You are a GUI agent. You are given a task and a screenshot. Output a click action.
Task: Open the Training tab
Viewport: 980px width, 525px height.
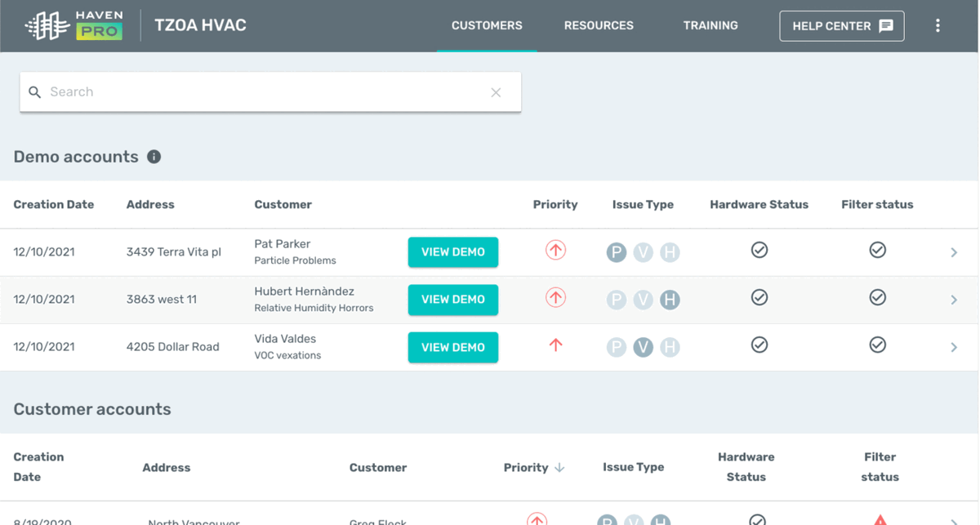tap(710, 25)
